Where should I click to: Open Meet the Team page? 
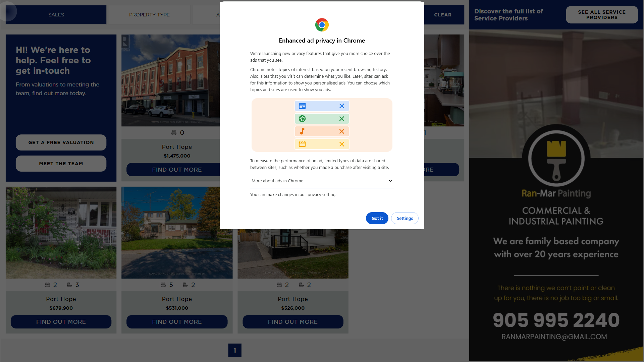61,164
